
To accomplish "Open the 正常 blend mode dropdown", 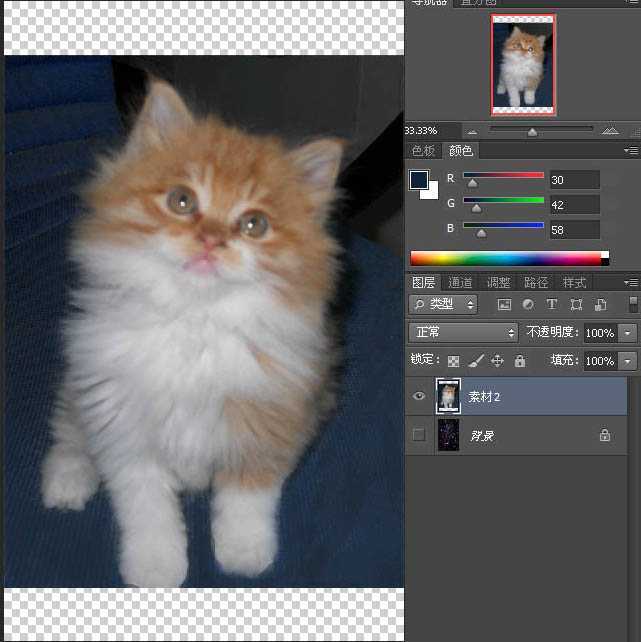I will tap(463, 332).
